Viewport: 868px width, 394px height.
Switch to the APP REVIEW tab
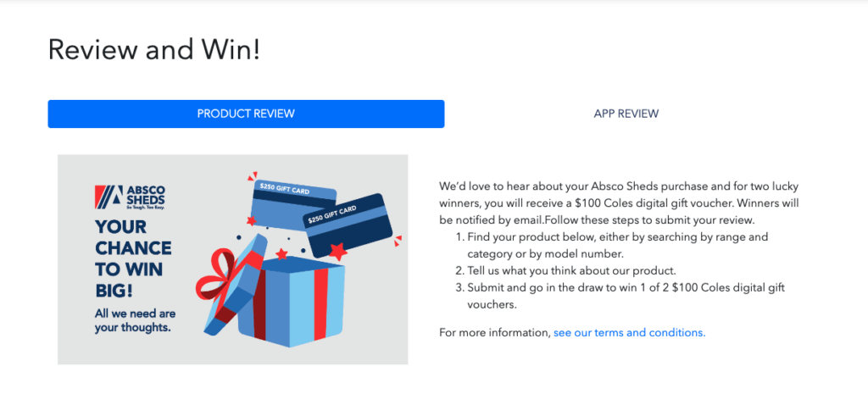pos(626,114)
